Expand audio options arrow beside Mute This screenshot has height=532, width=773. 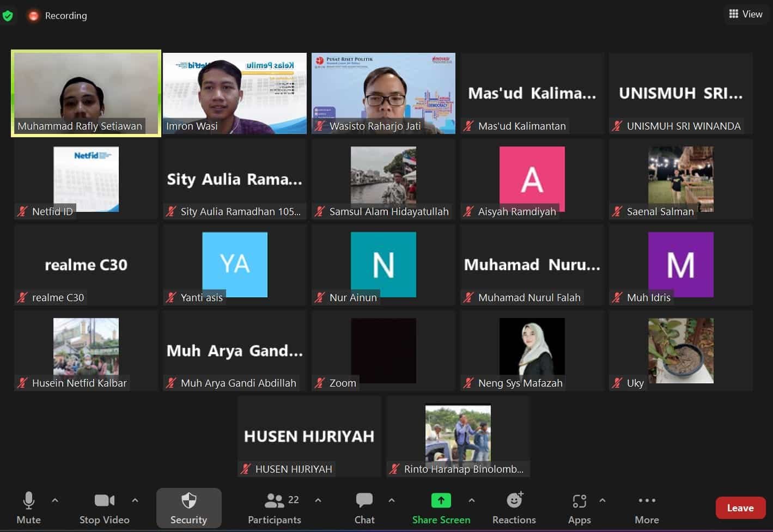[x=55, y=500]
